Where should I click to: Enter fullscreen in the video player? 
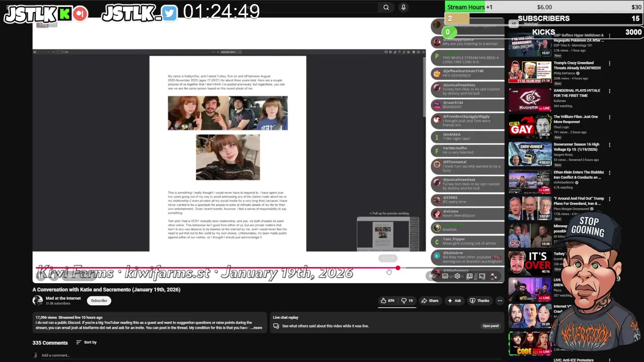[x=494, y=276]
